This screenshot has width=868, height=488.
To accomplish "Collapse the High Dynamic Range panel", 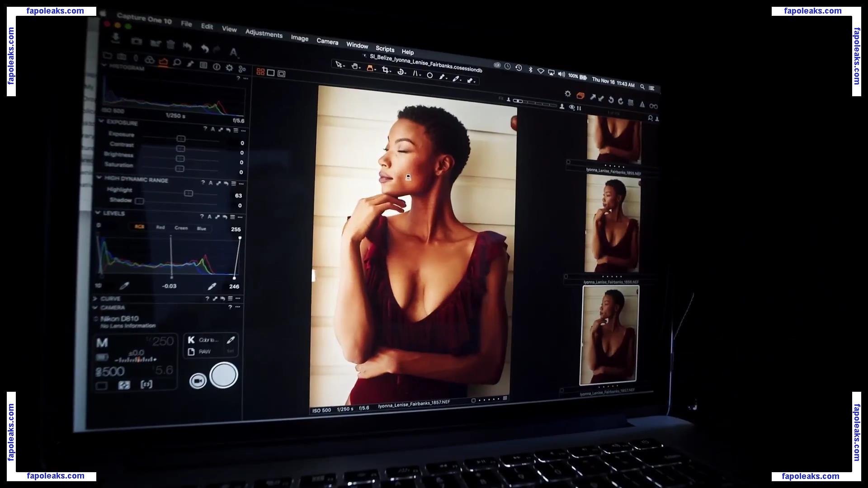I will click(x=99, y=178).
